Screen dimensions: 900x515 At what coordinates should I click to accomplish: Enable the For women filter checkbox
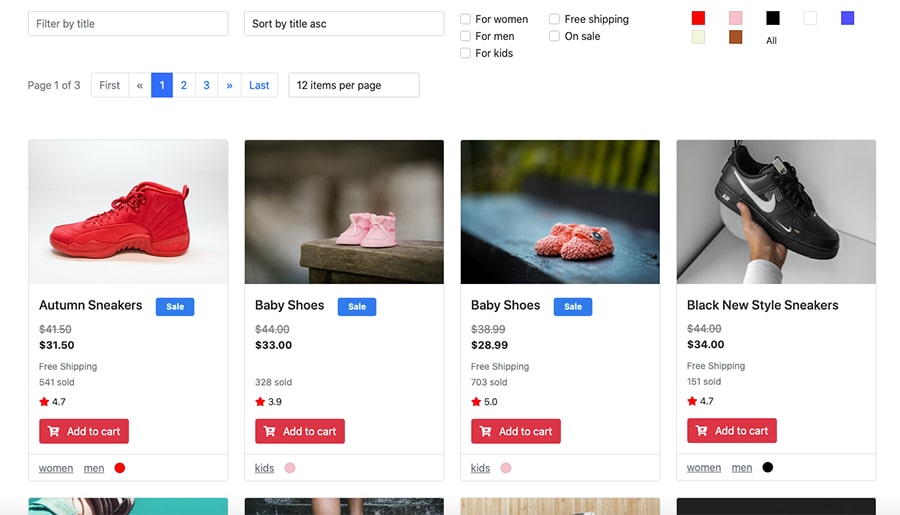tap(466, 19)
